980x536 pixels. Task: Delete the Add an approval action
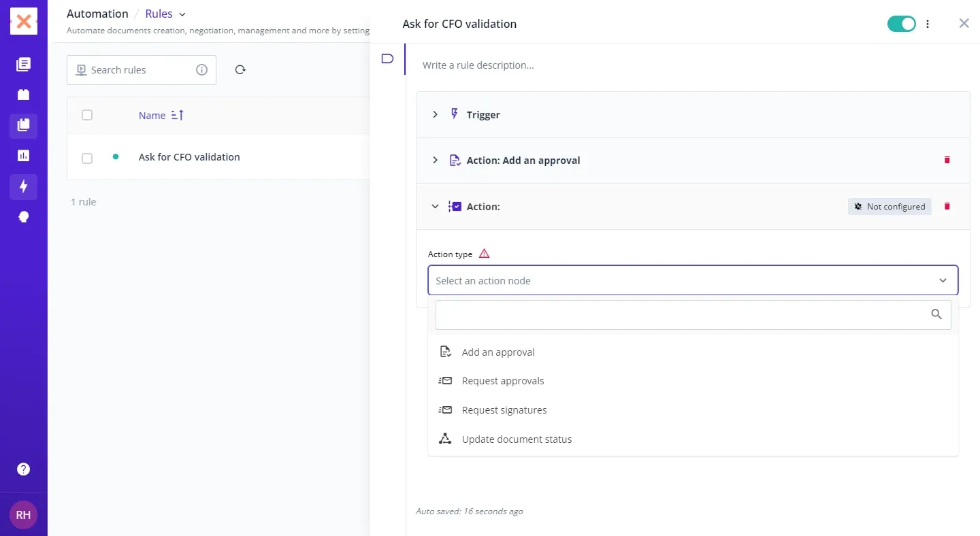coord(947,160)
